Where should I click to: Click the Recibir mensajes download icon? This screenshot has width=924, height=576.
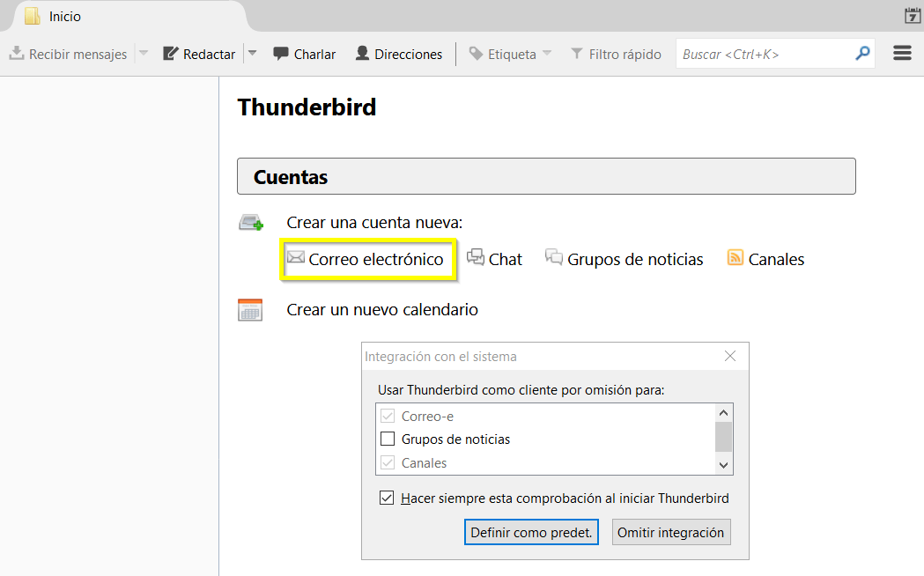(x=17, y=53)
